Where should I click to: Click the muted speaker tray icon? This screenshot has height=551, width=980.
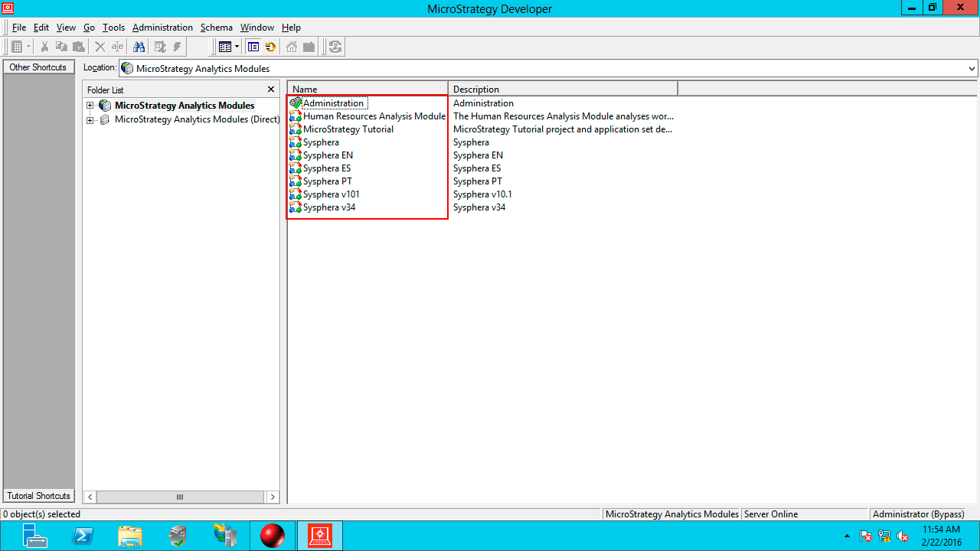(x=903, y=536)
